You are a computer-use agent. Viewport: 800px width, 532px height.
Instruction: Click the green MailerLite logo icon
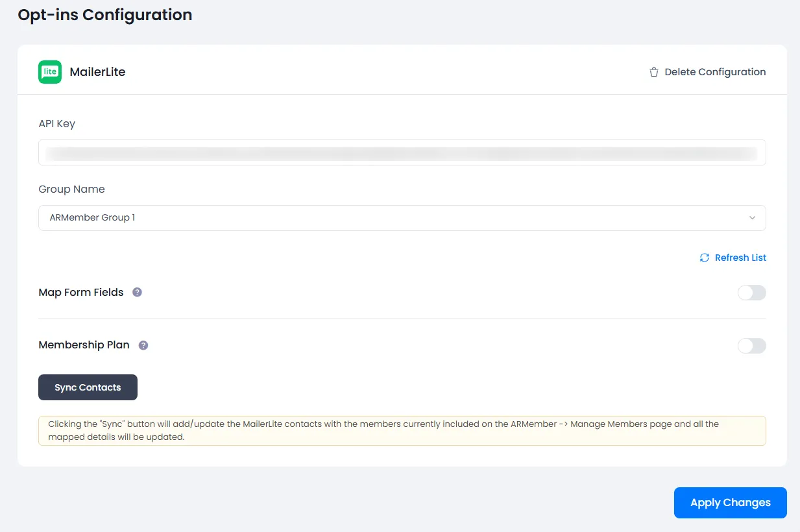click(49, 71)
